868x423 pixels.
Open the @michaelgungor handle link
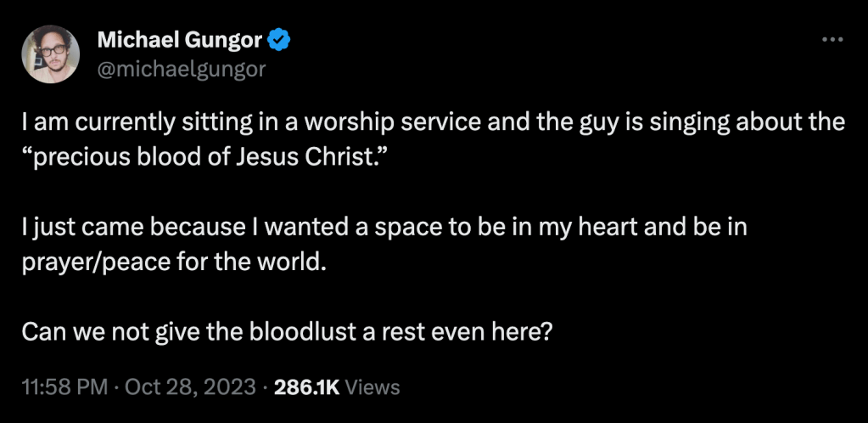click(x=182, y=69)
